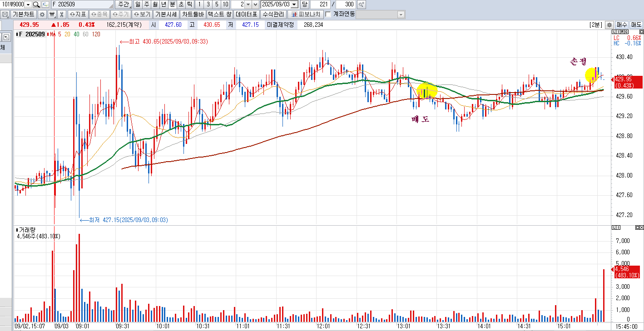This screenshot has width=644, height=331.
Task: Open the 피보나치 tool
Action: [x=306, y=14]
